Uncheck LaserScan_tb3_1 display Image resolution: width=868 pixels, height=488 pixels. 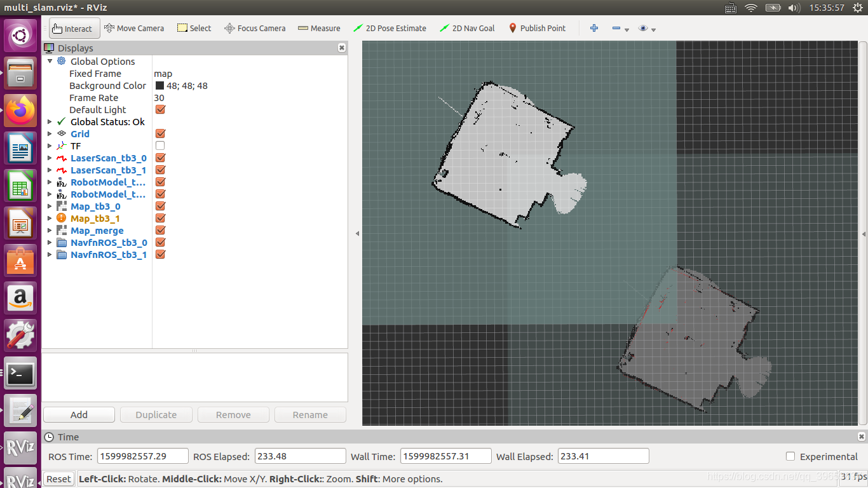(x=160, y=170)
